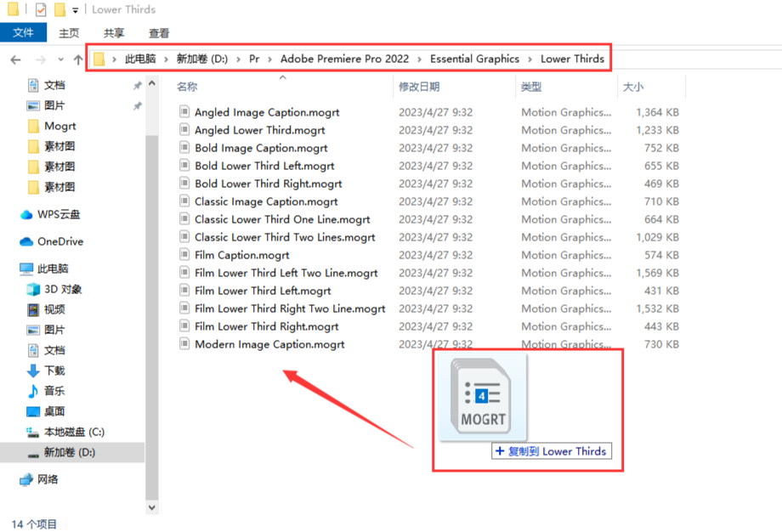The width and height of the screenshot is (782, 532).
Task: Click the WPS云盘 cloud icon
Action: (x=26, y=215)
